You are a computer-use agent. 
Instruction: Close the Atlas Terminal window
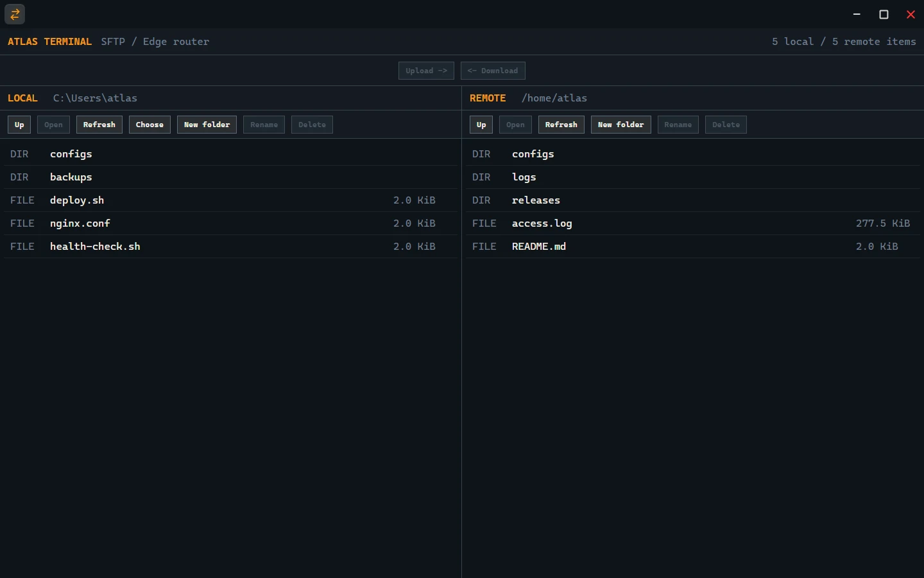click(x=911, y=14)
